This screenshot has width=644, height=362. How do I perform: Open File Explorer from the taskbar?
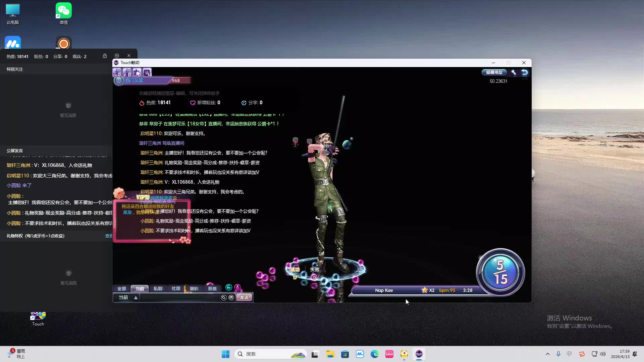coord(330,354)
